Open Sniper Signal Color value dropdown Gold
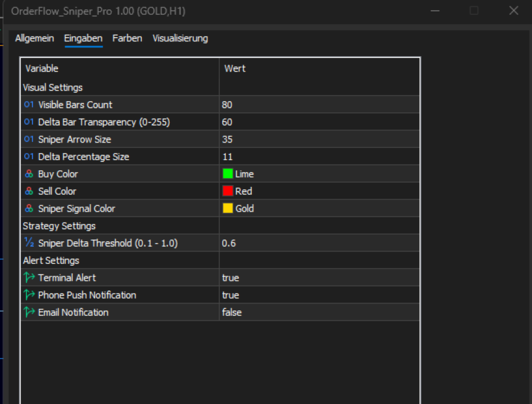Viewport: 532px width, 404px height. click(x=319, y=208)
